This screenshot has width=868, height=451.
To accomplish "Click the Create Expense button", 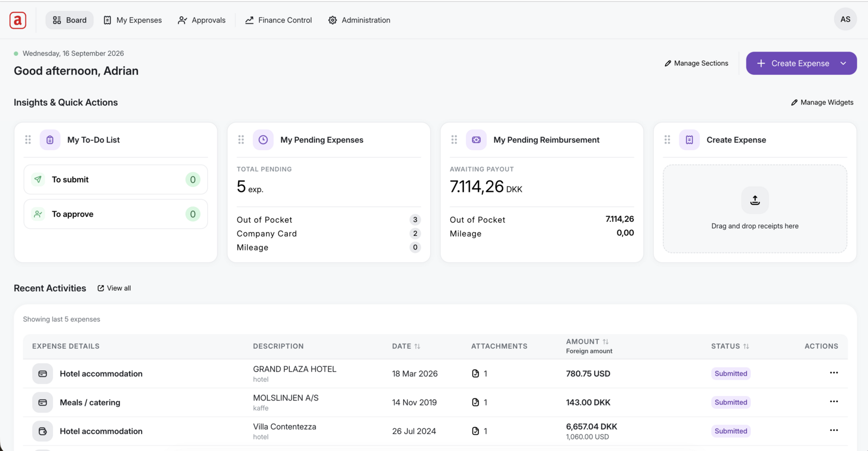I will point(793,63).
